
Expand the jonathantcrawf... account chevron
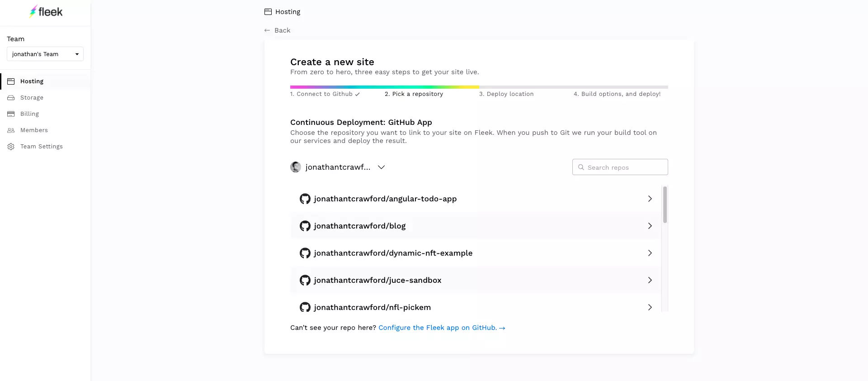pyautogui.click(x=382, y=167)
